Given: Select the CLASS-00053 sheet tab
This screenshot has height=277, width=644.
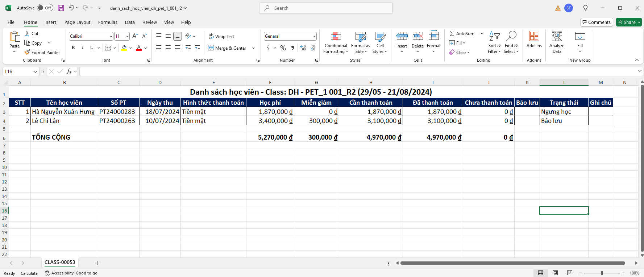Looking at the screenshot, I should click(60, 262).
